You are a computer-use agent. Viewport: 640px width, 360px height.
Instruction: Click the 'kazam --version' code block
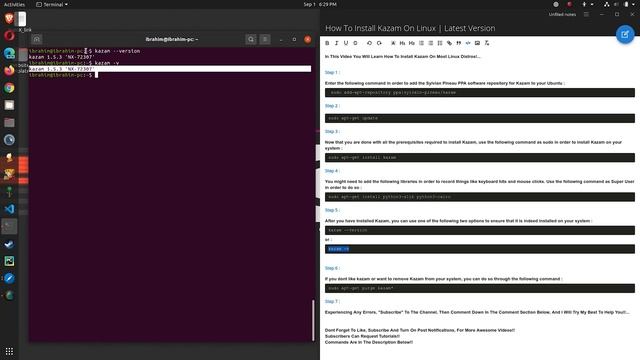(480, 230)
